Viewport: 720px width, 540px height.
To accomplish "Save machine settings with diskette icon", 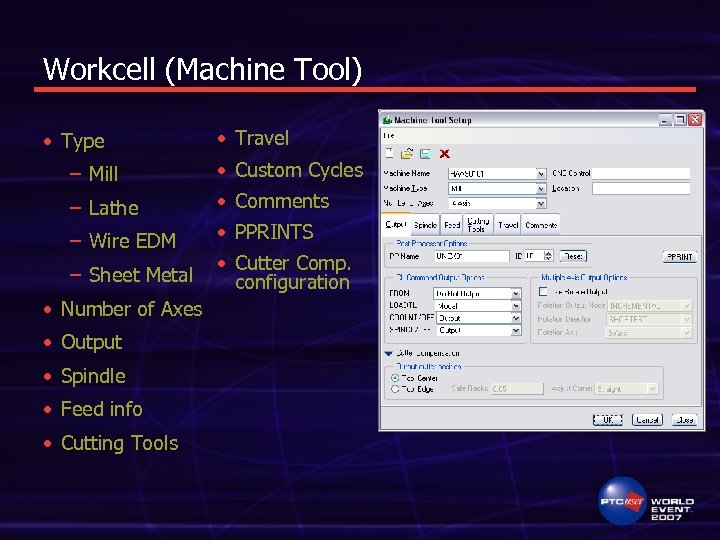I will click(425, 154).
